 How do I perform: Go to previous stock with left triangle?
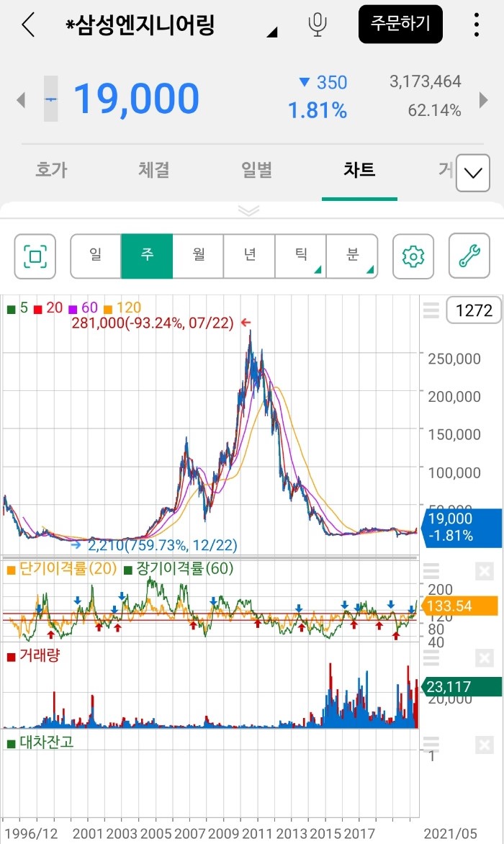click(x=21, y=99)
